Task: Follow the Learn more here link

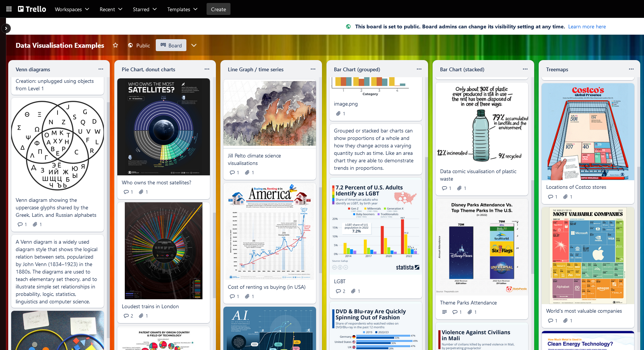Action: click(587, 26)
